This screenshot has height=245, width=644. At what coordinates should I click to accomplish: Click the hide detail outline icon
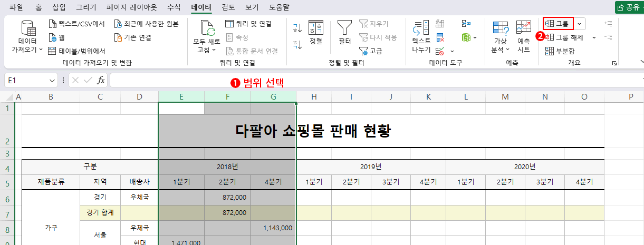[609, 37]
